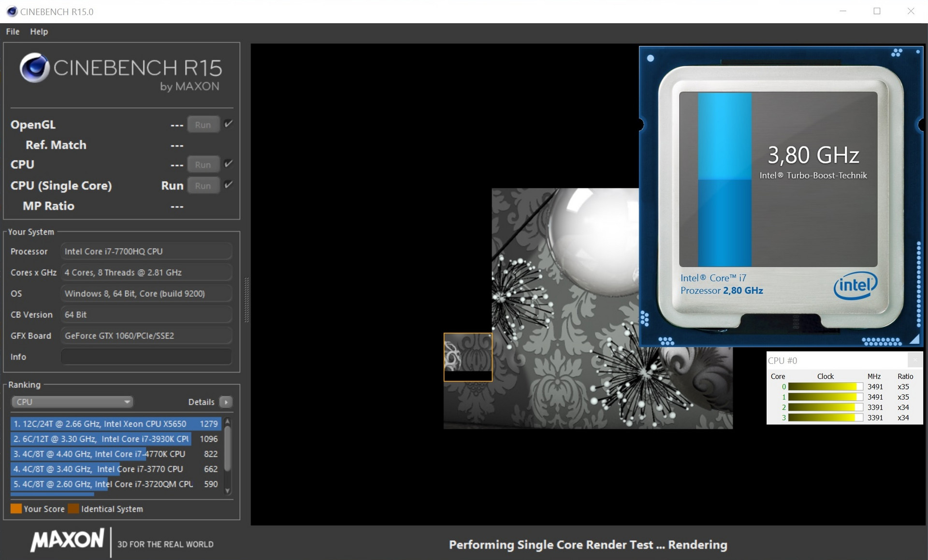Screen dimensions: 928x560
Task: Close the CPU #0 monitor gadget
Action: coord(914,360)
